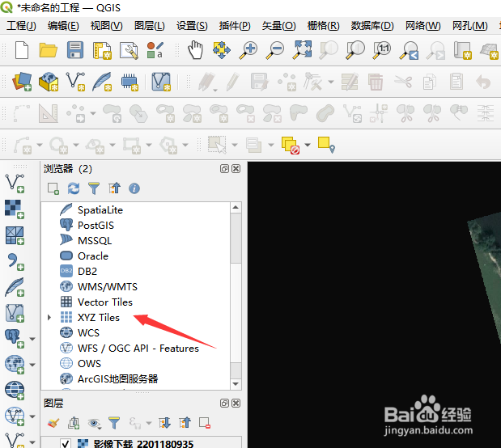Click Add WMS/WMTS Layer globe icon
This screenshot has height=448, width=501.
(15, 365)
